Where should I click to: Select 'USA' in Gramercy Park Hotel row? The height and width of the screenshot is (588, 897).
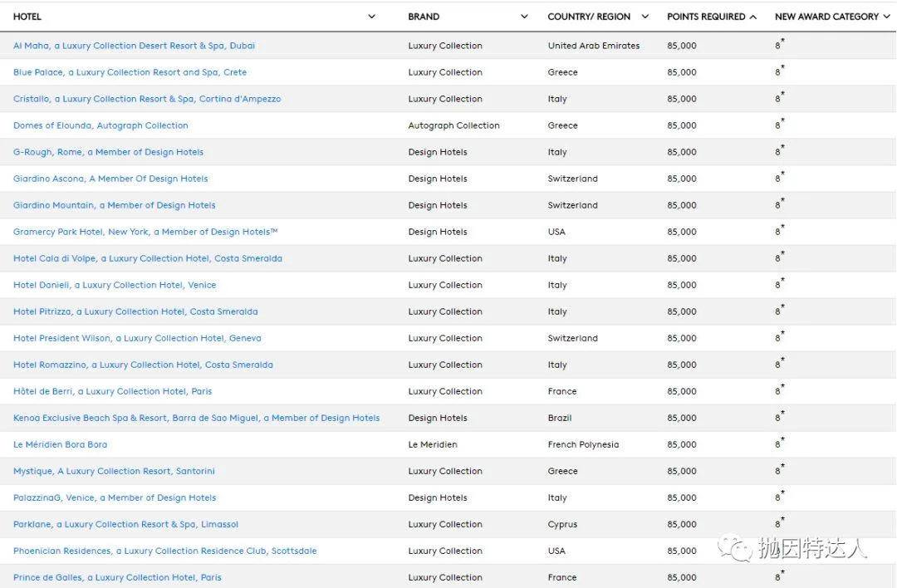(556, 232)
